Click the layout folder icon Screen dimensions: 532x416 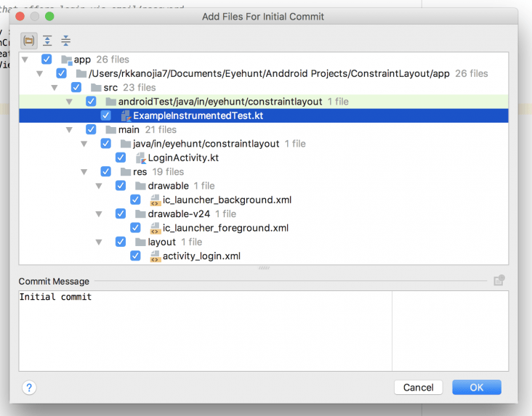click(140, 242)
